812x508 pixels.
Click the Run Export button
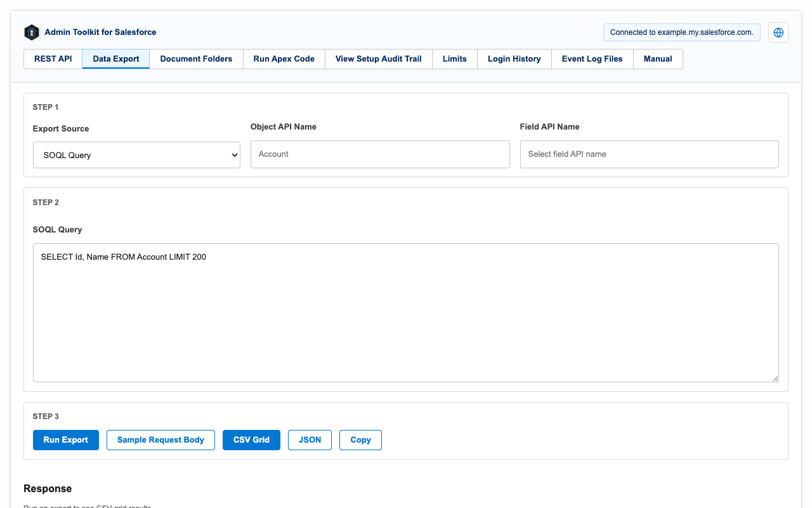pos(66,440)
